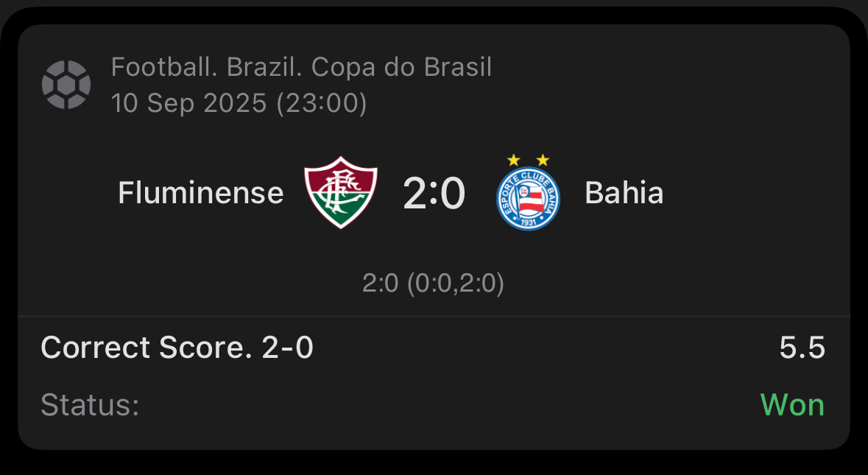
Task: Open the Copa do Brasil competition
Action: pos(401,68)
